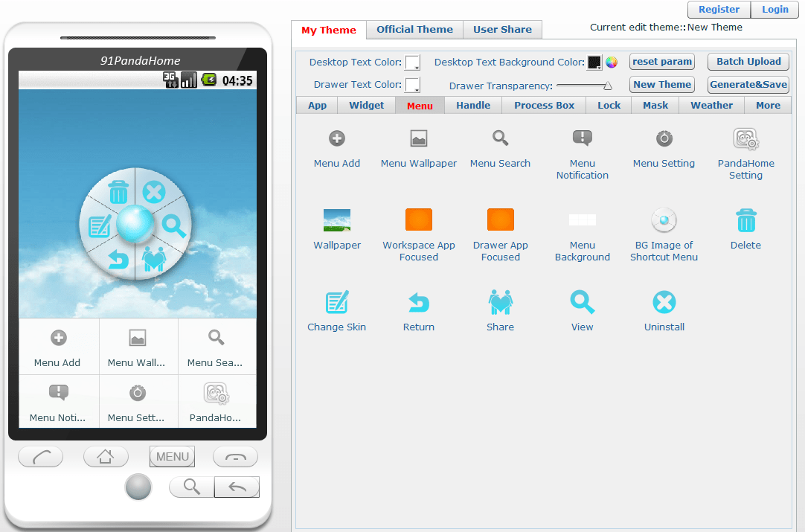Tap the change skin icon in phone circular menu
805x532 pixels.
pyautogui.click(x=99, y=225)
